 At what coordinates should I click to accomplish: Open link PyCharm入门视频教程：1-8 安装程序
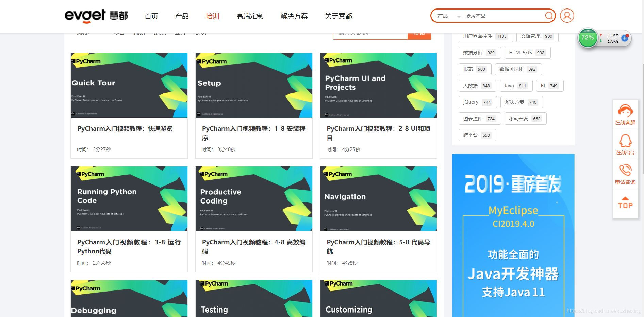click(x=254, y=133)
